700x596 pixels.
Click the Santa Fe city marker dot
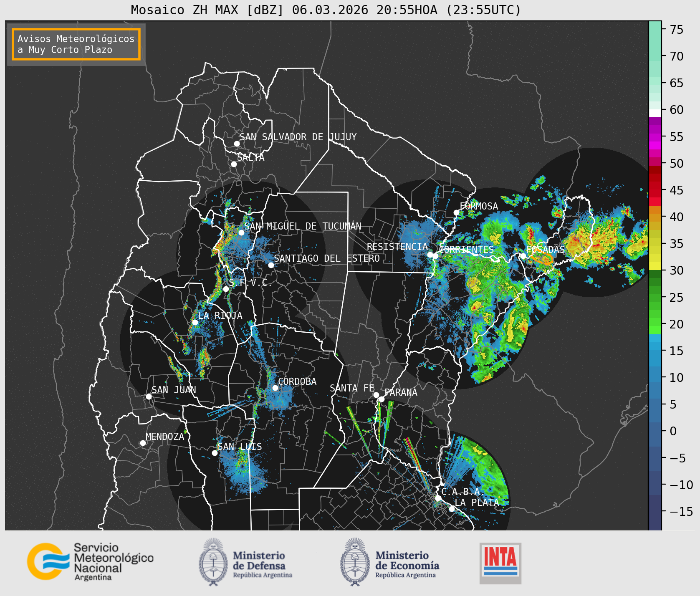click(x=376, y=395)
